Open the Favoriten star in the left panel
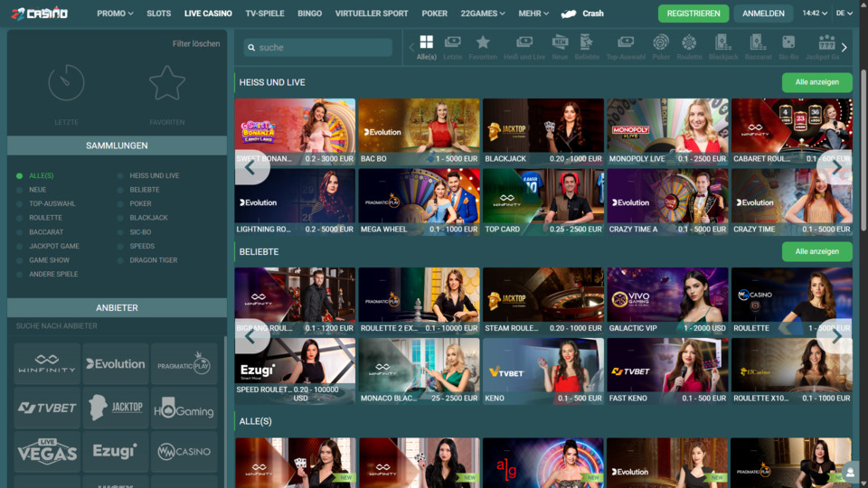Screen dimensions: 868x488 [x=167, y=84]
